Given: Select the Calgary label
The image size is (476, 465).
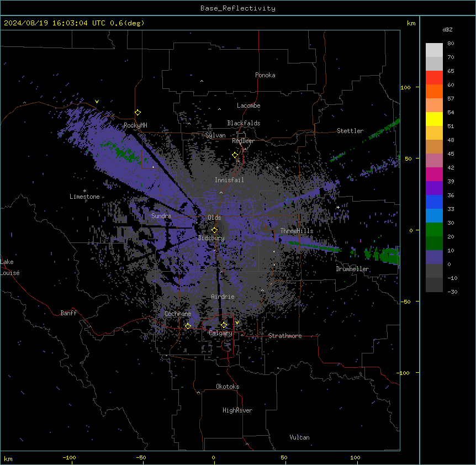Looking at the screenshot, I should point(220,333).
